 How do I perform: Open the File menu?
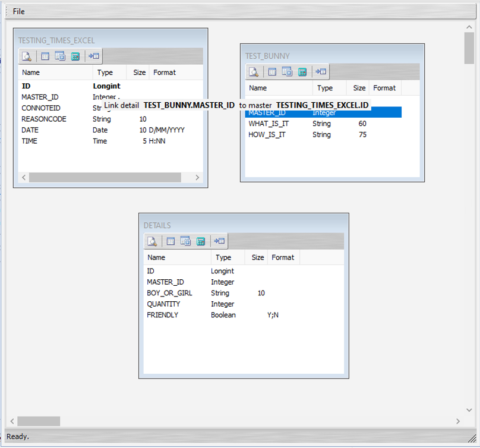tap(18, 12)
